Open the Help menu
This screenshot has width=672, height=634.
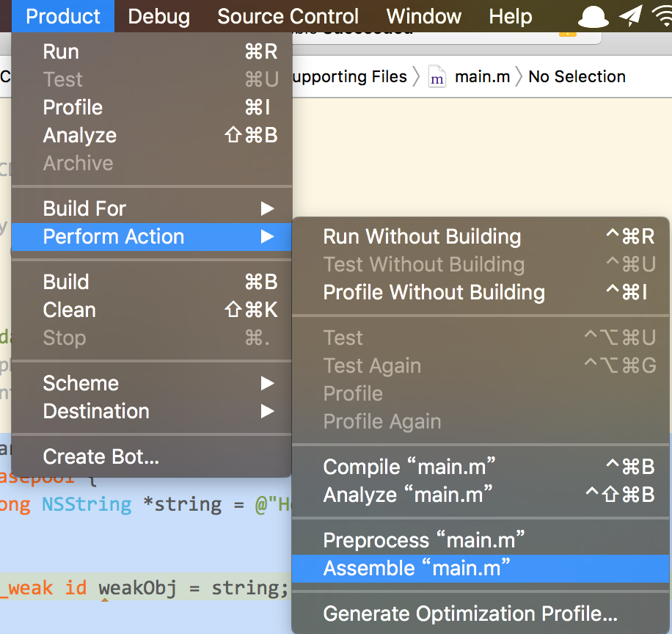pyautogui.click(x=510, y=16)
